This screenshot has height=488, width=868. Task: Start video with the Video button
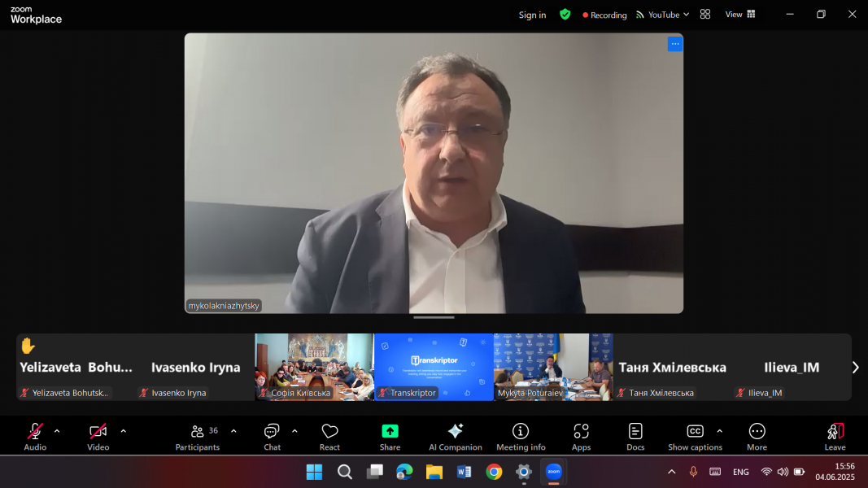(x=98, y=436)
